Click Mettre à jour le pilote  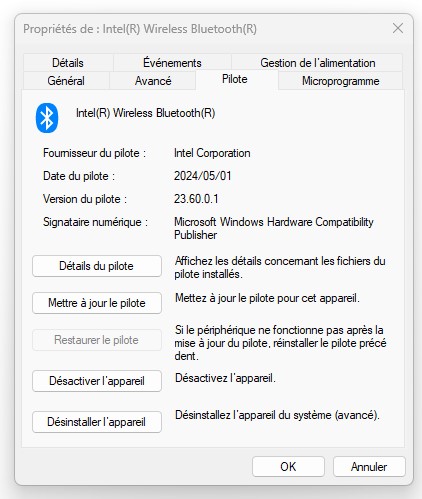pos(97,303)
